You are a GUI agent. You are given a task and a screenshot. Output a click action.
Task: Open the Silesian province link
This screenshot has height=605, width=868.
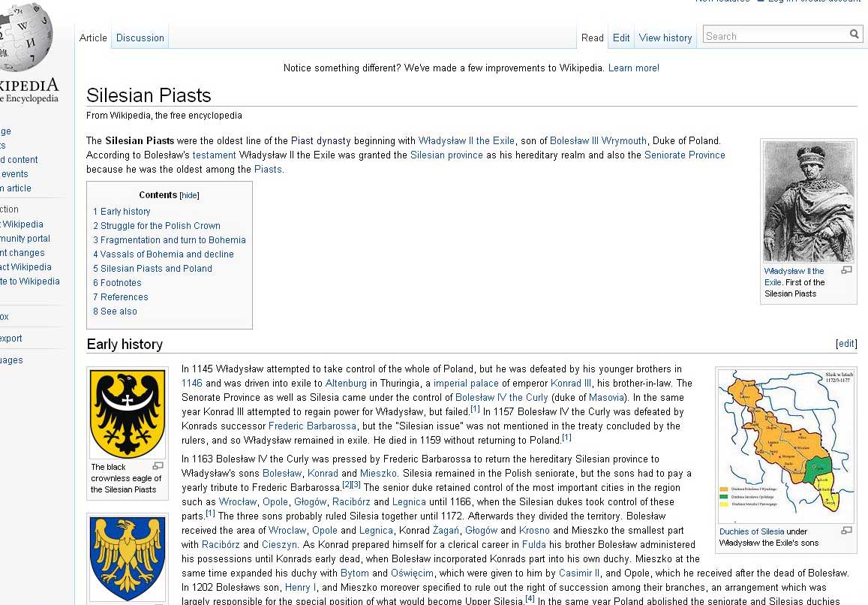446,155
